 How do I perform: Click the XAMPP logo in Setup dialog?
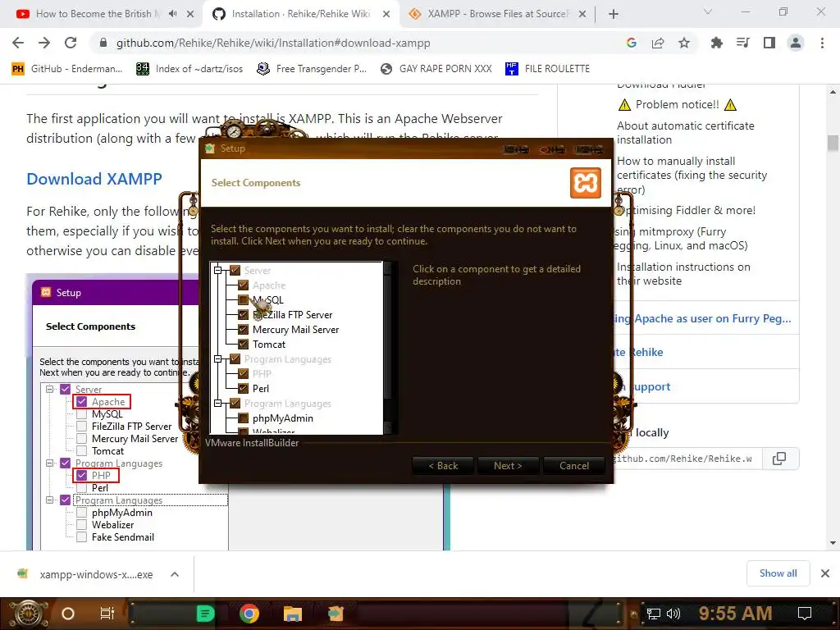[x=586, y=183]
